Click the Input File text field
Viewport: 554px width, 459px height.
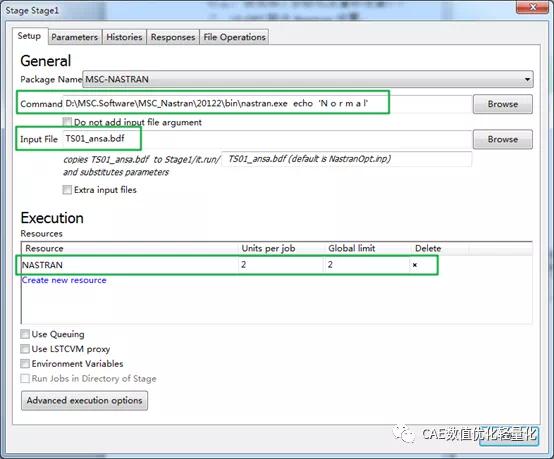pyautogui.click(x=267, y=139)
